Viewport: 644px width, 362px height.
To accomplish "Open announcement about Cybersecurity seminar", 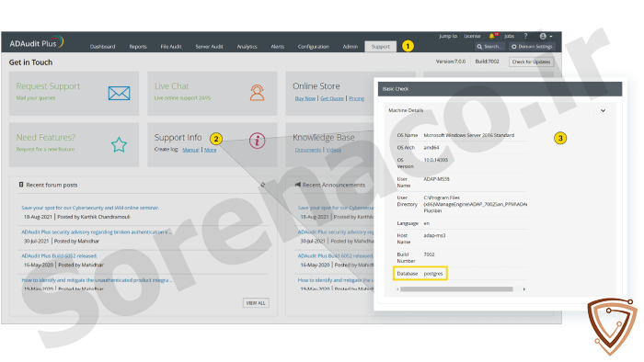I will pyautogui.click(x=336, y=208).
